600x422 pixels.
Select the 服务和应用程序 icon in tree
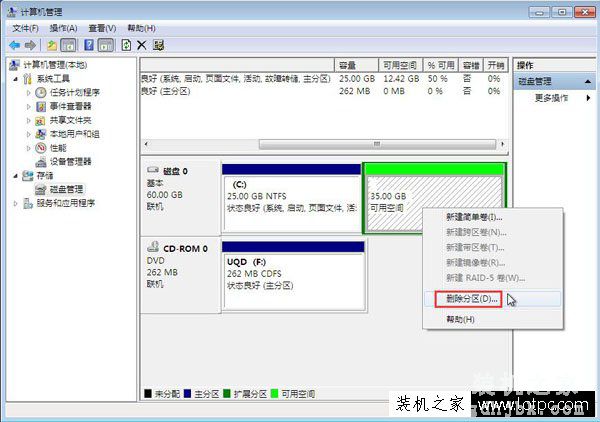point(28,203)
